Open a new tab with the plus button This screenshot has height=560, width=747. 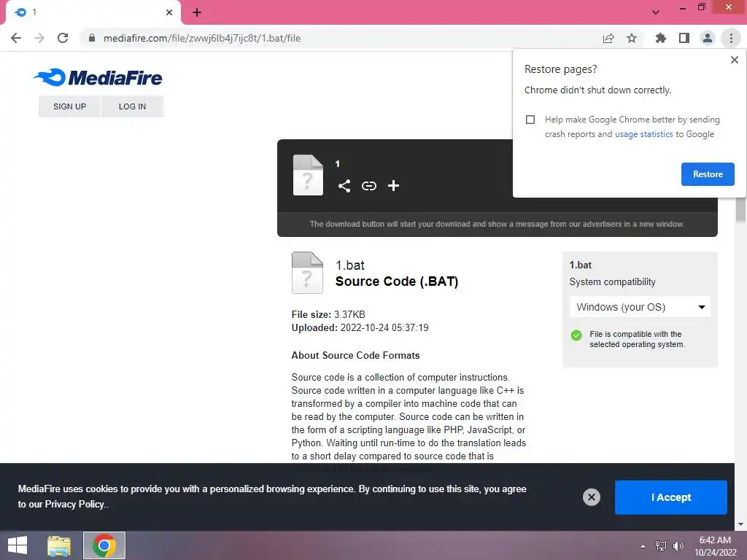point(197,12)
